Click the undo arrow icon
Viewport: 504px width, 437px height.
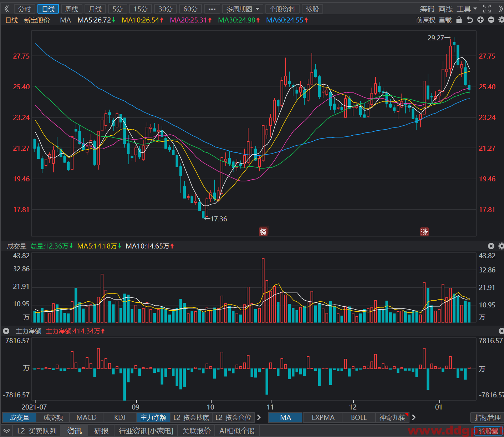[x=470, y=20]
